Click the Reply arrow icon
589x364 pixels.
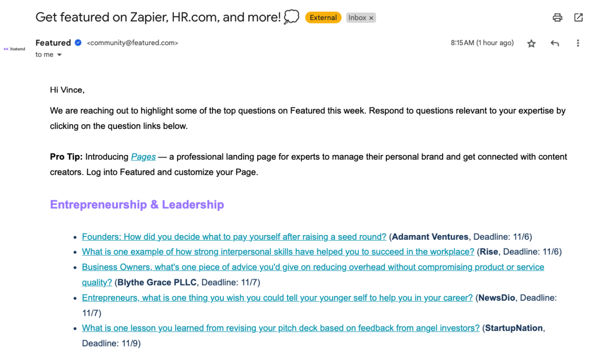click(555, 44)
